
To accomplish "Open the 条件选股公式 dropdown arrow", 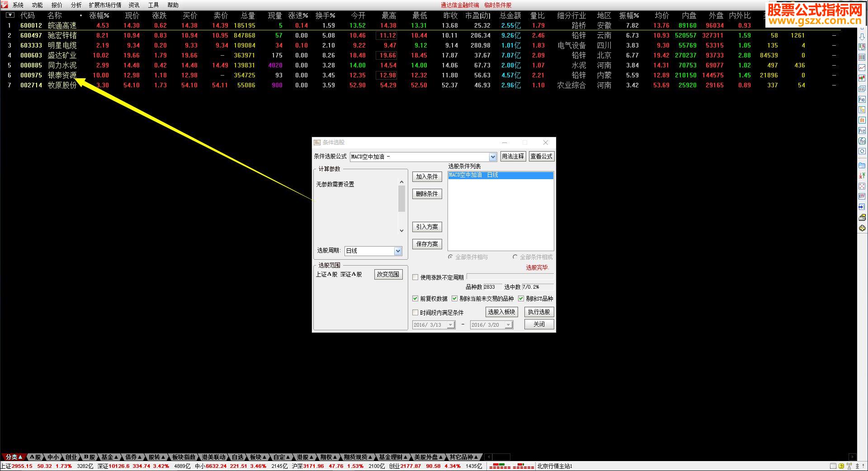I will tap(493, 157).
